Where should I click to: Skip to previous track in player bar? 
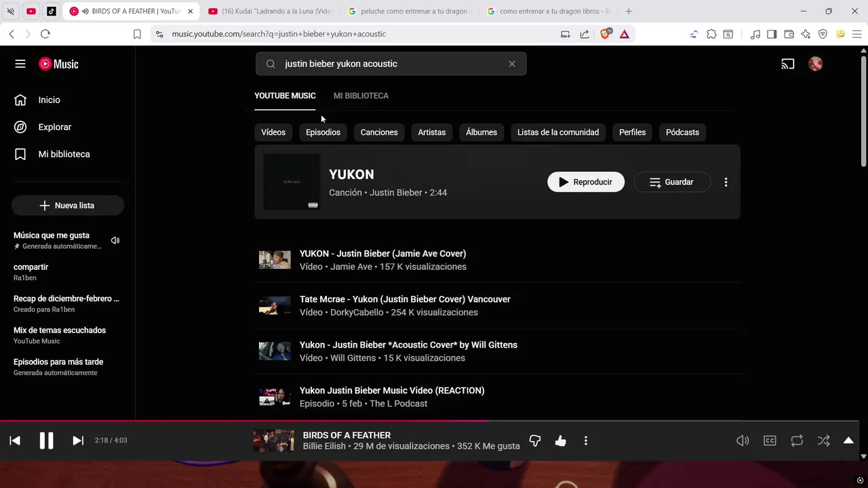15,441
